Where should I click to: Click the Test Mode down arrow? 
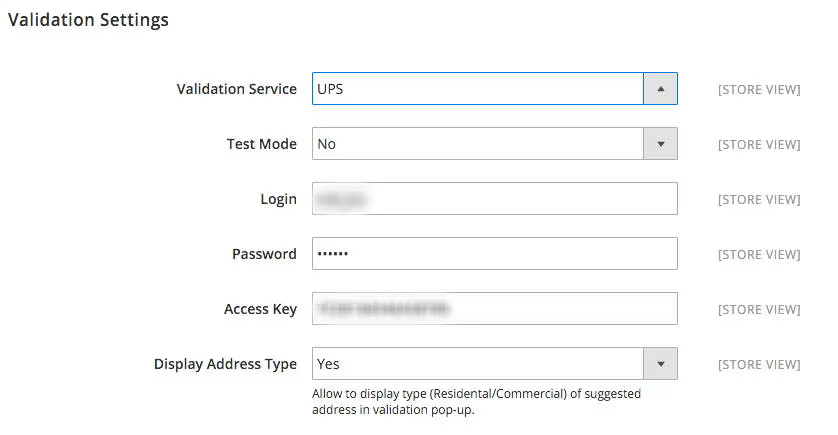[660, 144]
